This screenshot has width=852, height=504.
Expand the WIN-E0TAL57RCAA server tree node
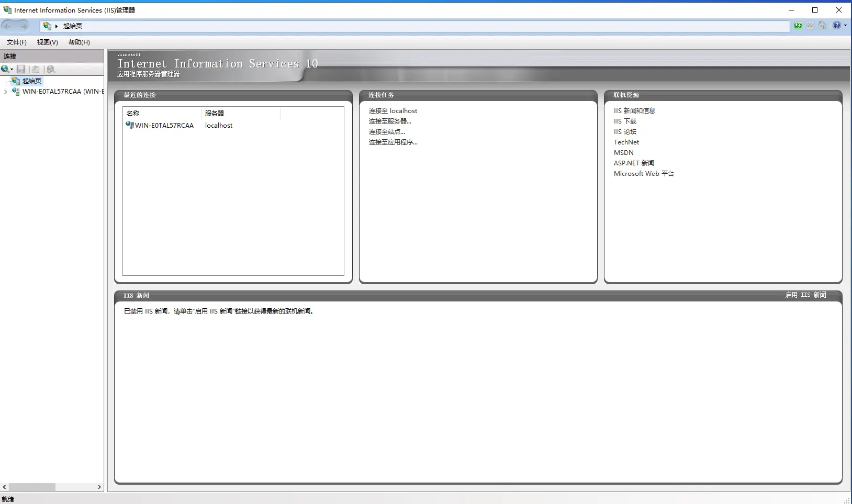(x=5, y=91)
